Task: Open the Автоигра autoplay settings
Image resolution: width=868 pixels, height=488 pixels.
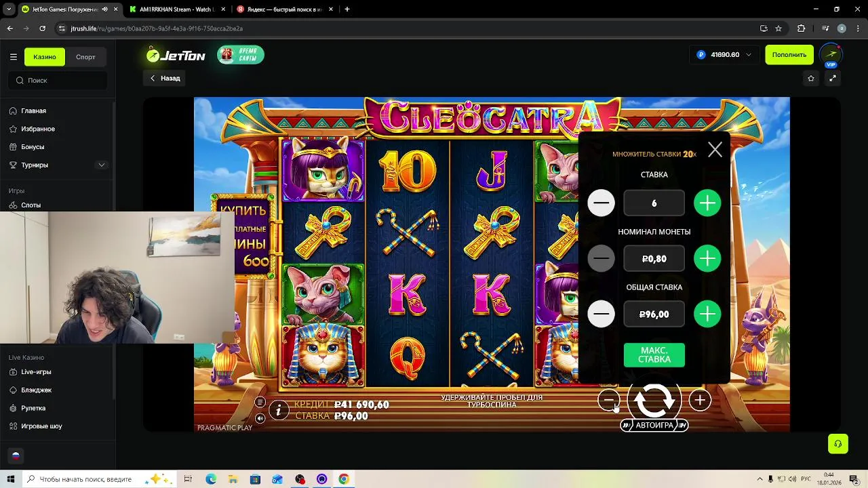Action: [654, 425]
